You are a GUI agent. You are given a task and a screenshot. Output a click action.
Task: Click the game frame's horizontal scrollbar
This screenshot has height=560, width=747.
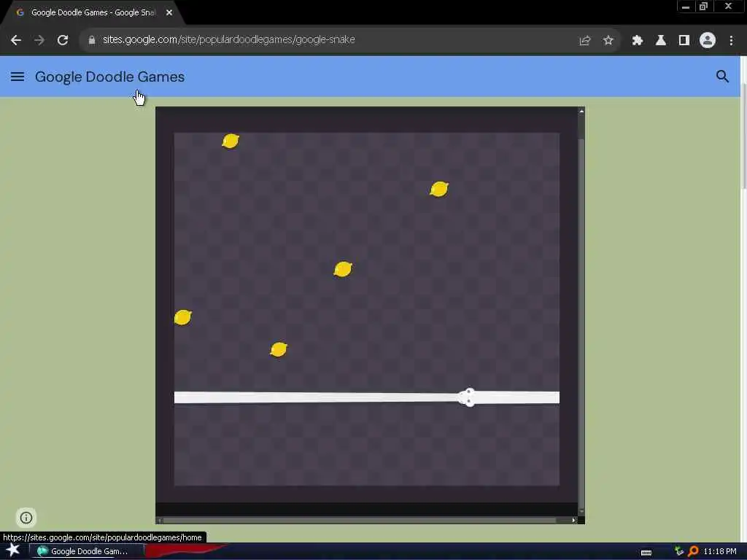click(360, 520)
